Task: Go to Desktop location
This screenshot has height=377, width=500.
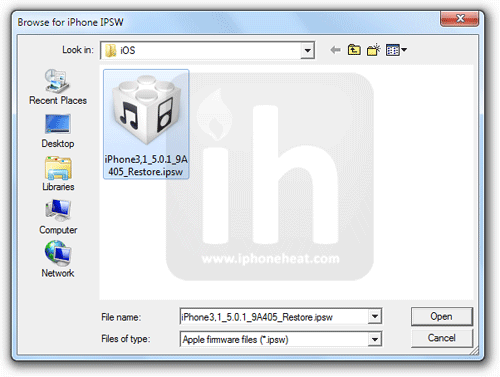Action: point(58,131)
